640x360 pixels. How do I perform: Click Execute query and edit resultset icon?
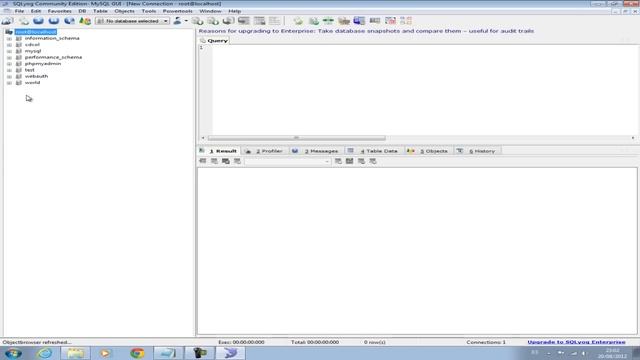click(x=69, y=21)
